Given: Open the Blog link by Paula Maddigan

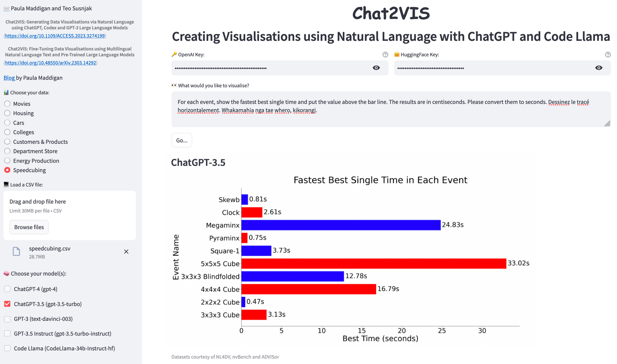Looking at the screenshot, I should 9,78.
